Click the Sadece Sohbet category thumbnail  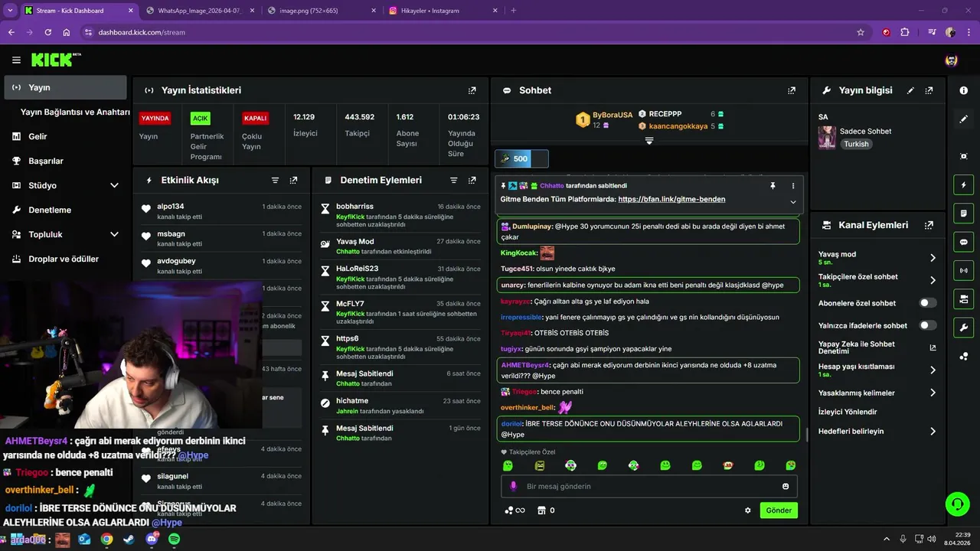click(x=827, y=137)
